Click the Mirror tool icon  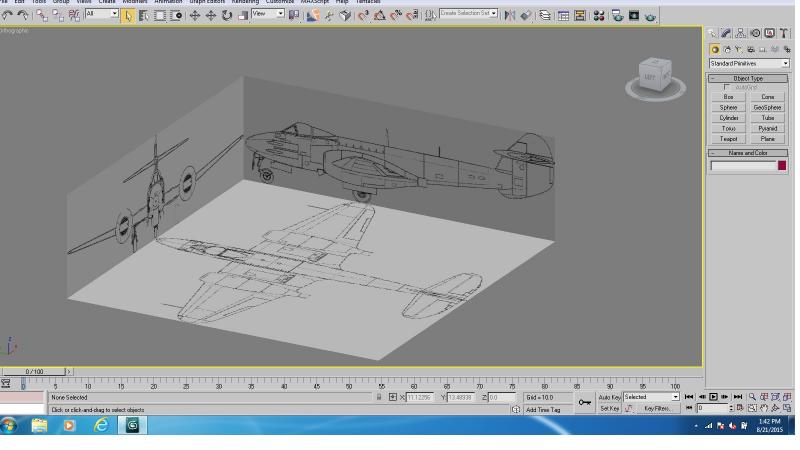509,16
